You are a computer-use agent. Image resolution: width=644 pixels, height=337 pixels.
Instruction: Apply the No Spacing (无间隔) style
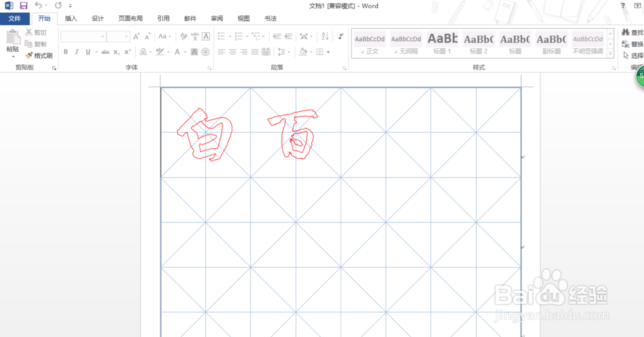point(406,44)
